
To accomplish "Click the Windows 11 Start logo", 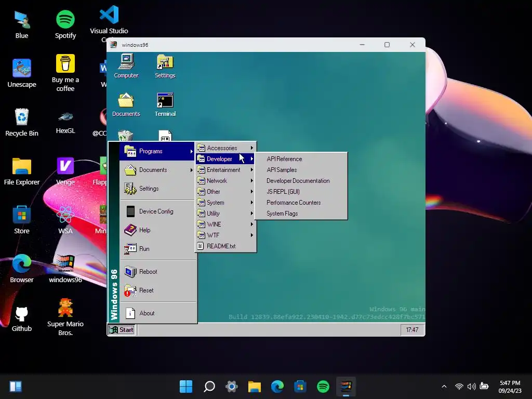I will (x=186, y=386).
